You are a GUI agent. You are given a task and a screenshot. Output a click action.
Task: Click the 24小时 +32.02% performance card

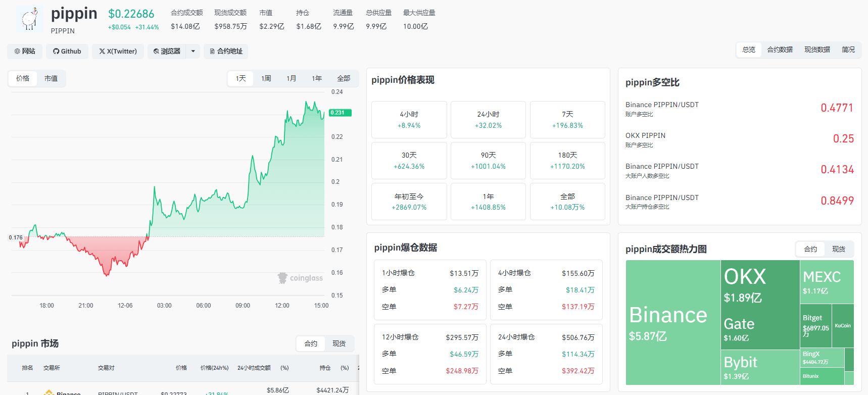(x=488, y=120)
